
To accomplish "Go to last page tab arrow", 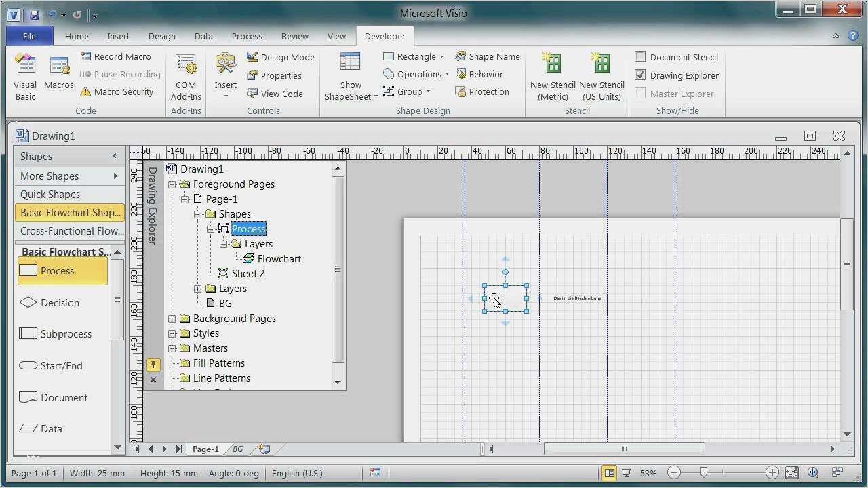I will click(178, 449).
